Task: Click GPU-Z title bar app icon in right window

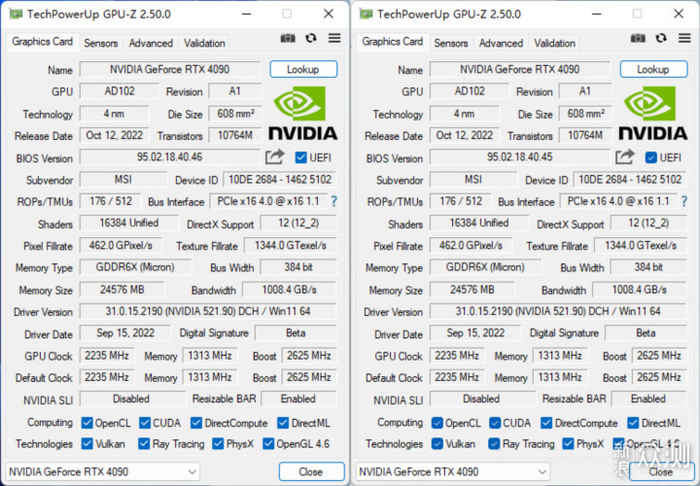Action: 366,14
